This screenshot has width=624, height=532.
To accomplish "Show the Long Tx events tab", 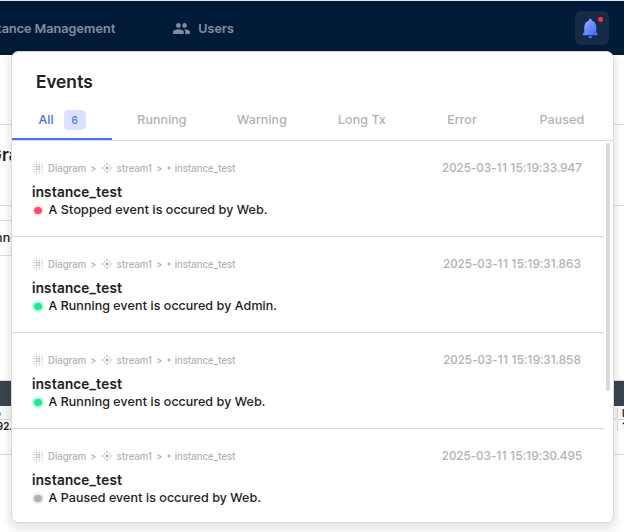I will (x=362, y=120).
